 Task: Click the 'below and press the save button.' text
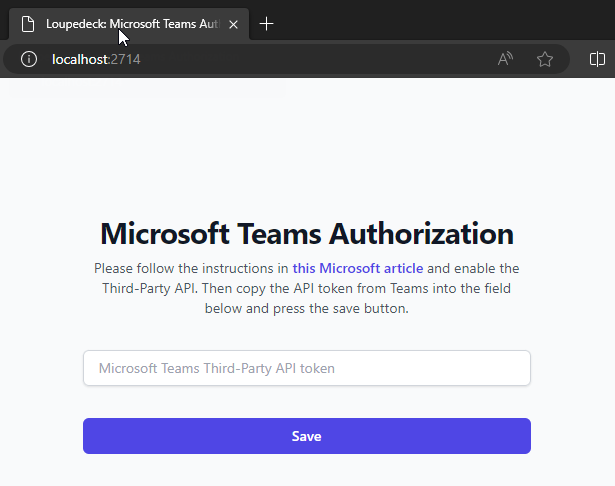(307, 308)
